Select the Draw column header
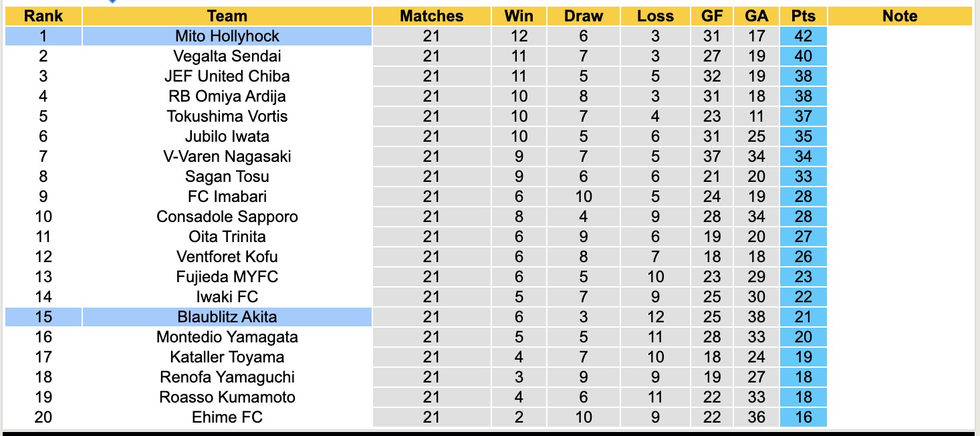980x436 pixels. click(x=583, y=16)
